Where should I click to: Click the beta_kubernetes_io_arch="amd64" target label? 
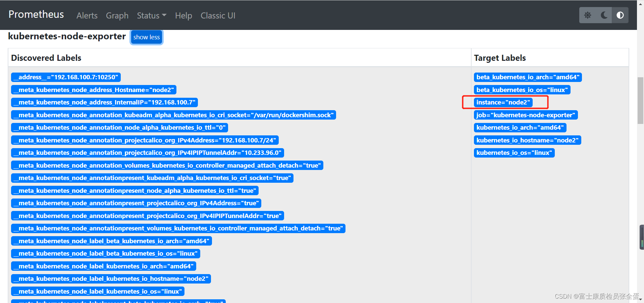528,77
